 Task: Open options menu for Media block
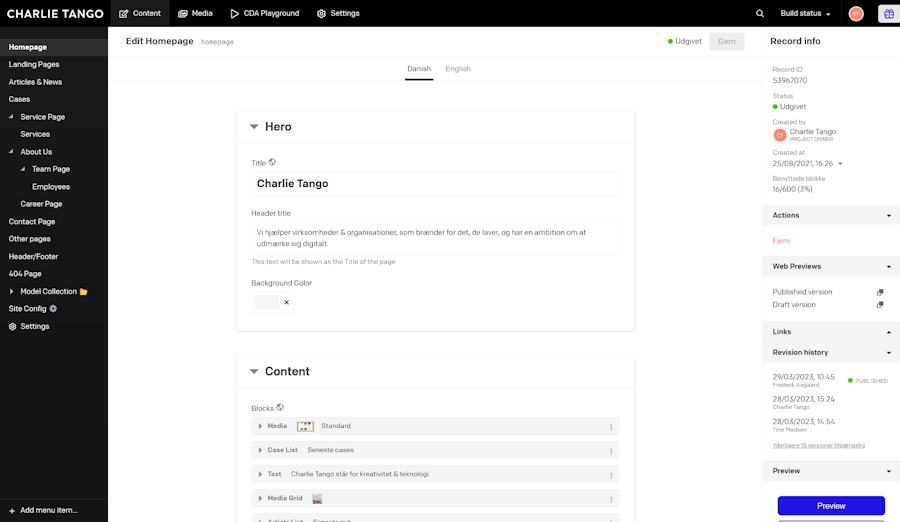[611, 427]
